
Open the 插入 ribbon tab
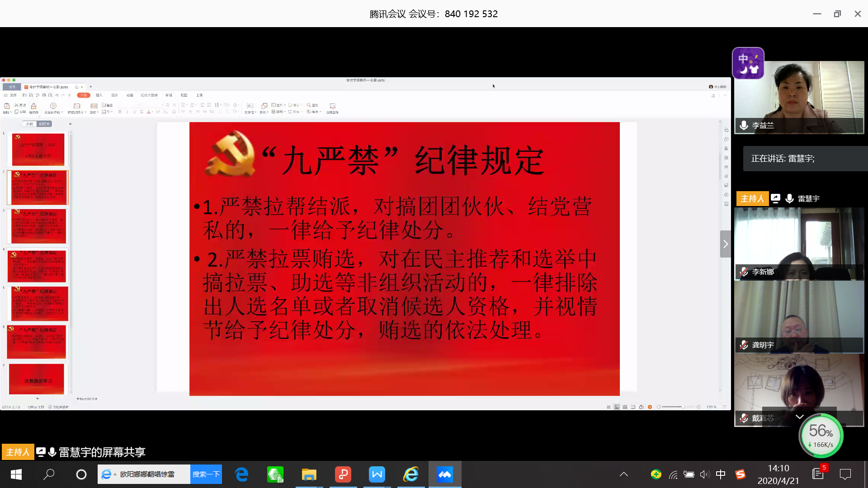[x=99, y=95]
